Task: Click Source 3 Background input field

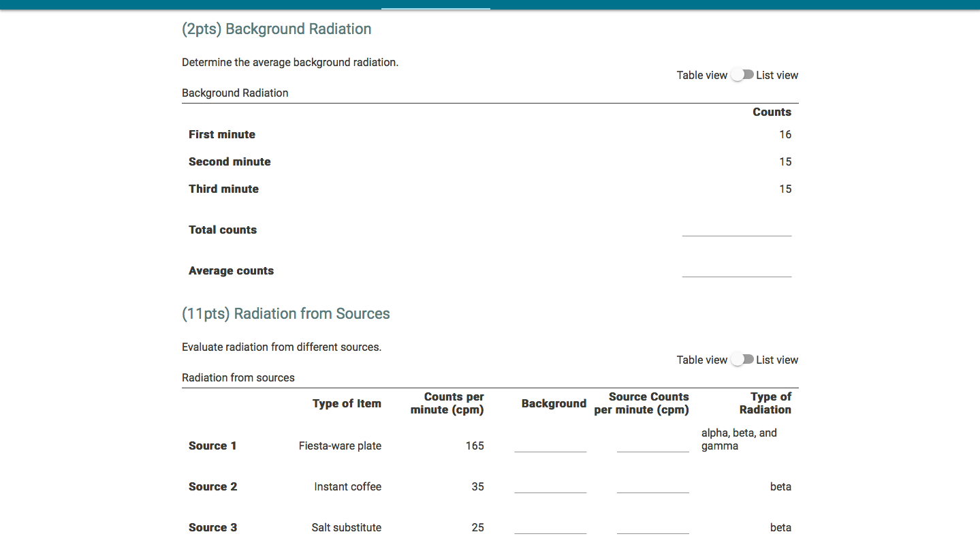Action: (550, 527)
